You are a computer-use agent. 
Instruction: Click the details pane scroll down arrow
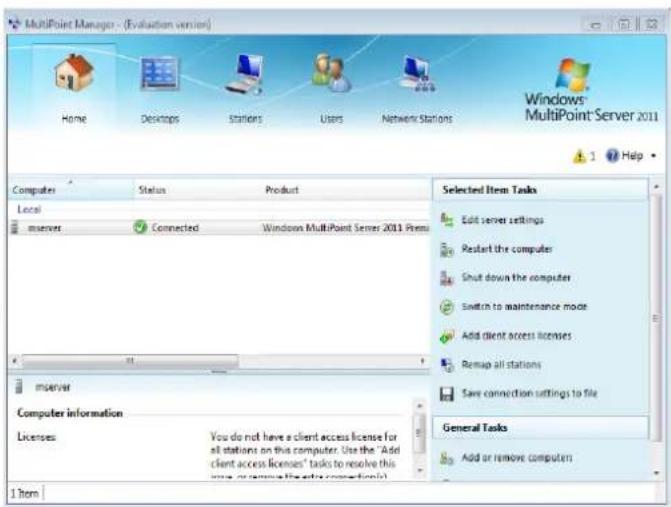click(x=420, y=470)
